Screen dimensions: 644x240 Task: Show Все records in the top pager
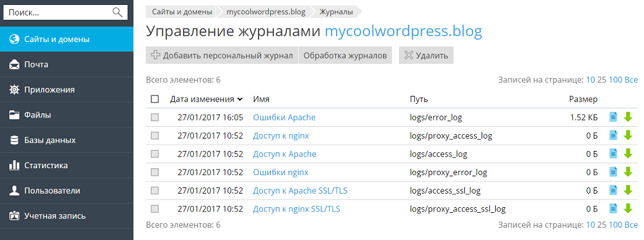pyautogui.click(x=631, y=80)
